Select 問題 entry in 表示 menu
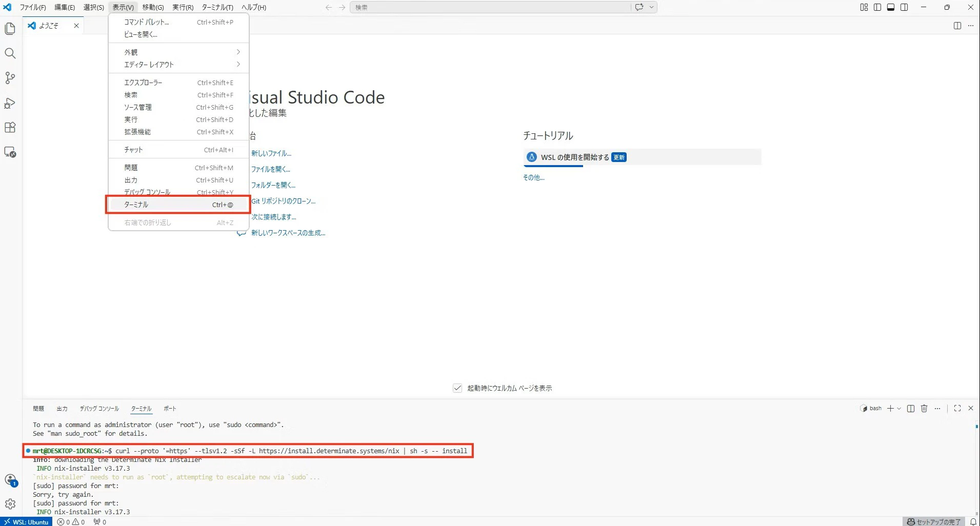Screen dimensions: 980x526 178,168
